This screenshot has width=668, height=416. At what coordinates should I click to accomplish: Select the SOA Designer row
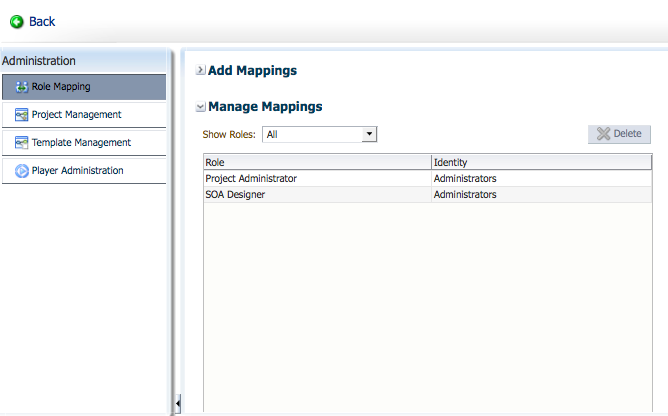428,195
